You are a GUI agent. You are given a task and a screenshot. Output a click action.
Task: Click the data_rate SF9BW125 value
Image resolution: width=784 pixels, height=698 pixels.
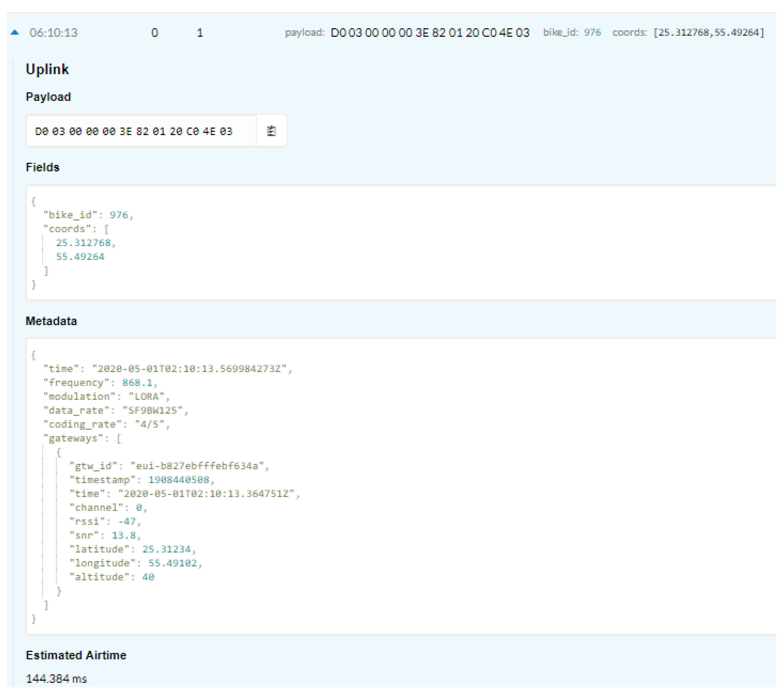point(153,410)
